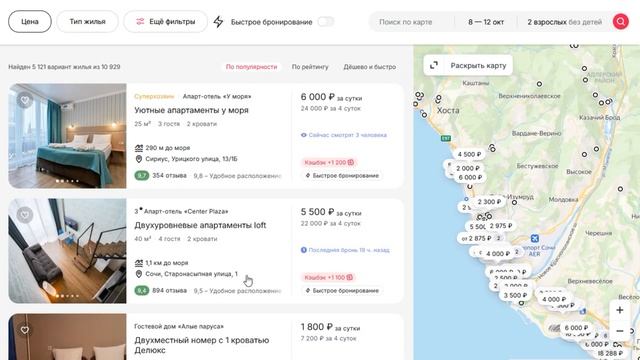Sort results Дёшево и быстро
This screenshot has width=640, height=360.
tap(369, 67)
